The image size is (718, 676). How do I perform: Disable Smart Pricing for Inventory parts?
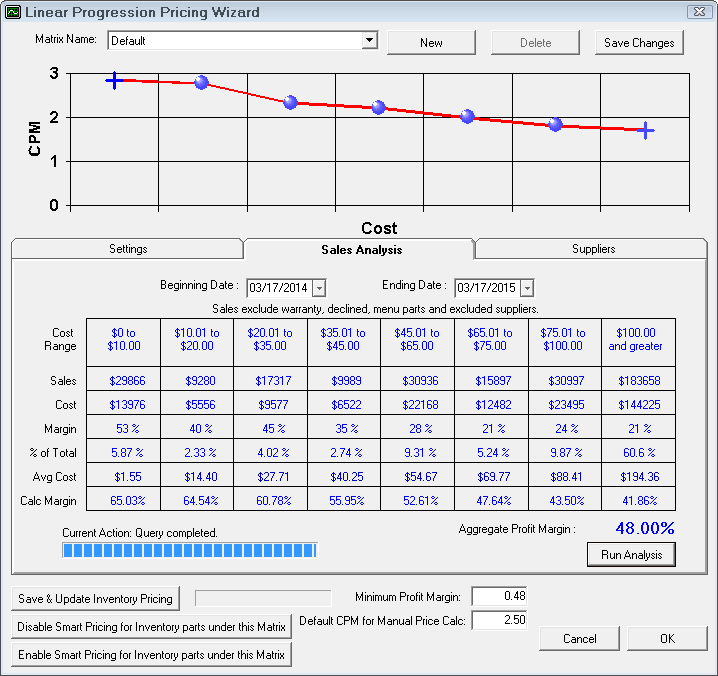[150, 627]
